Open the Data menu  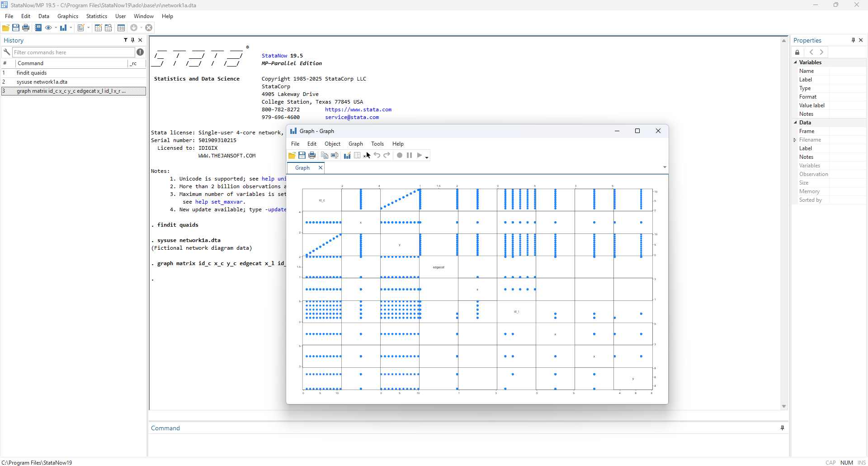pyautogui.click(x=44, y=16)
